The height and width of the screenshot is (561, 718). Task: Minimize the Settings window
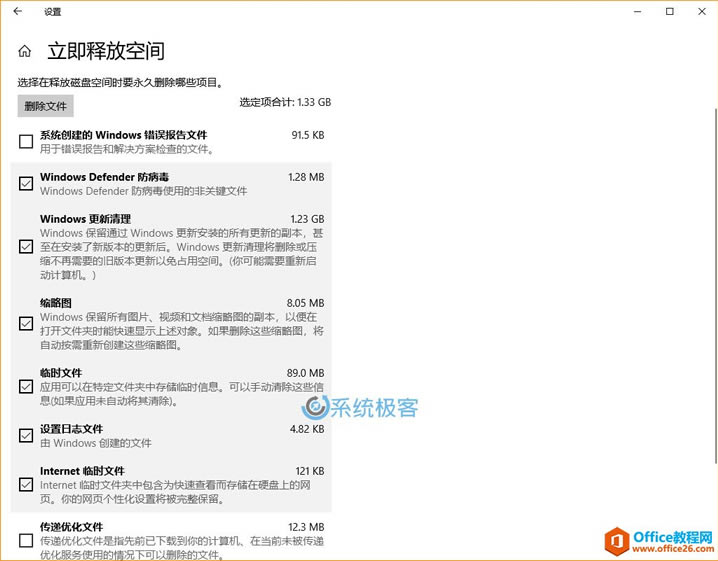click(x=637, y=11)
